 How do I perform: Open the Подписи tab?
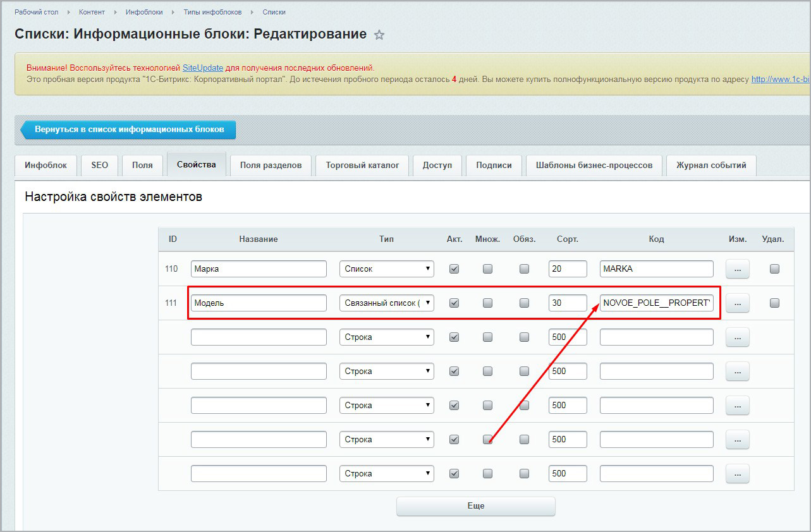click(494, 166)
